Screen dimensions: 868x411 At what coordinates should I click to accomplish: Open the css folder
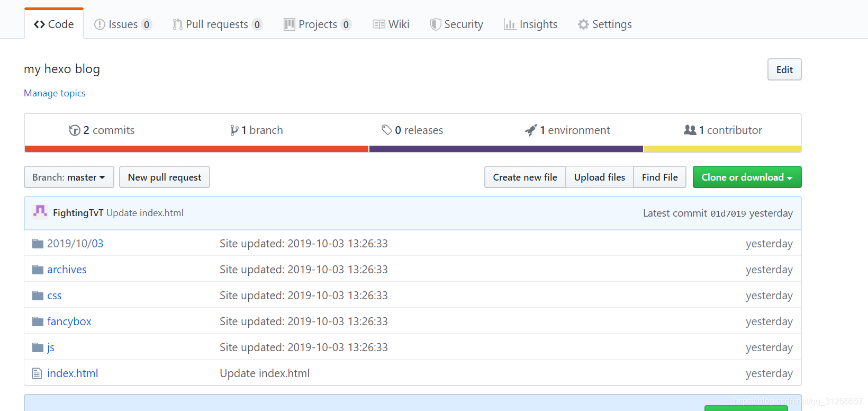pyautogui.click(x=55, y=296)
